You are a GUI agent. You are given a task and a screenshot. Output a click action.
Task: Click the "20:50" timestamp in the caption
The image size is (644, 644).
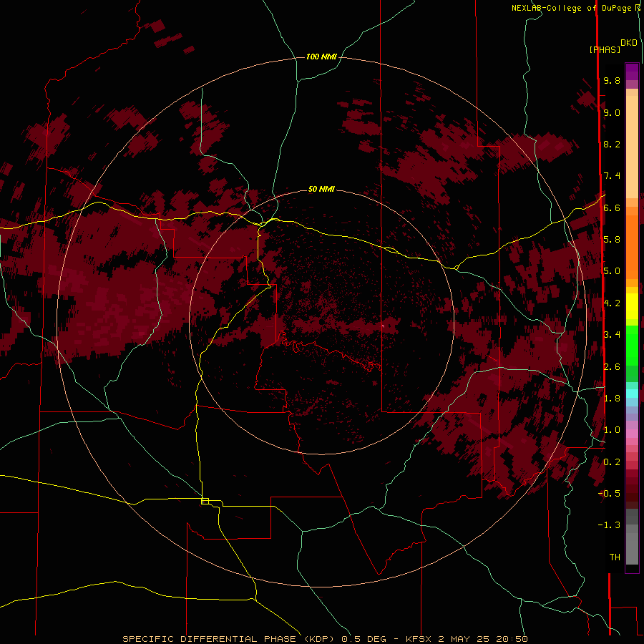click(512, 639)
